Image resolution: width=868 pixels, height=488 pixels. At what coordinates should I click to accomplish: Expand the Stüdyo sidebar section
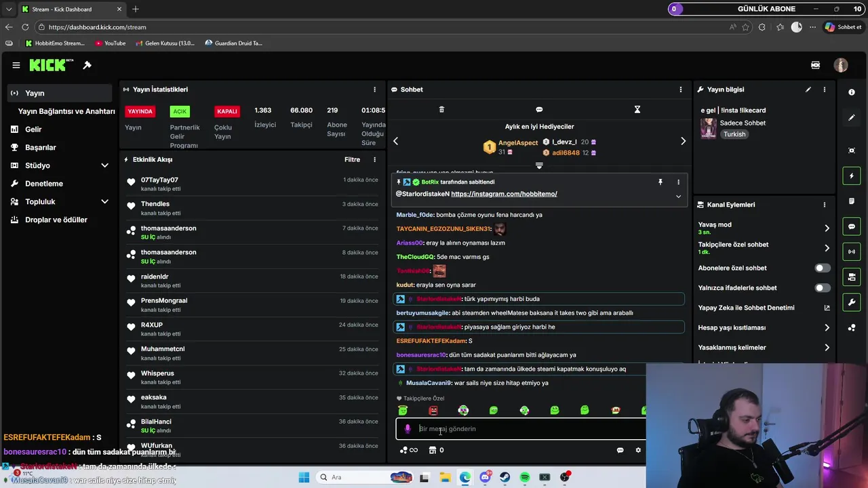click(104, 165)
